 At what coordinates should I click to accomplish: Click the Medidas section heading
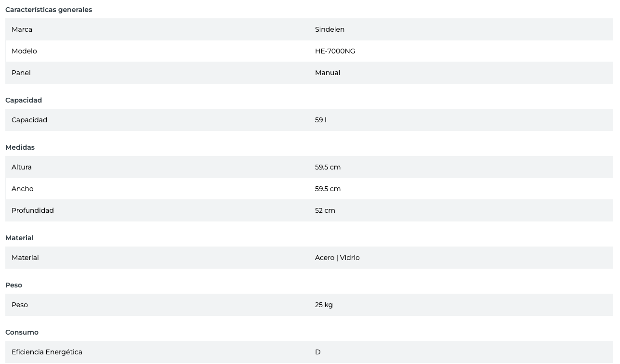[x=20, y=147]
